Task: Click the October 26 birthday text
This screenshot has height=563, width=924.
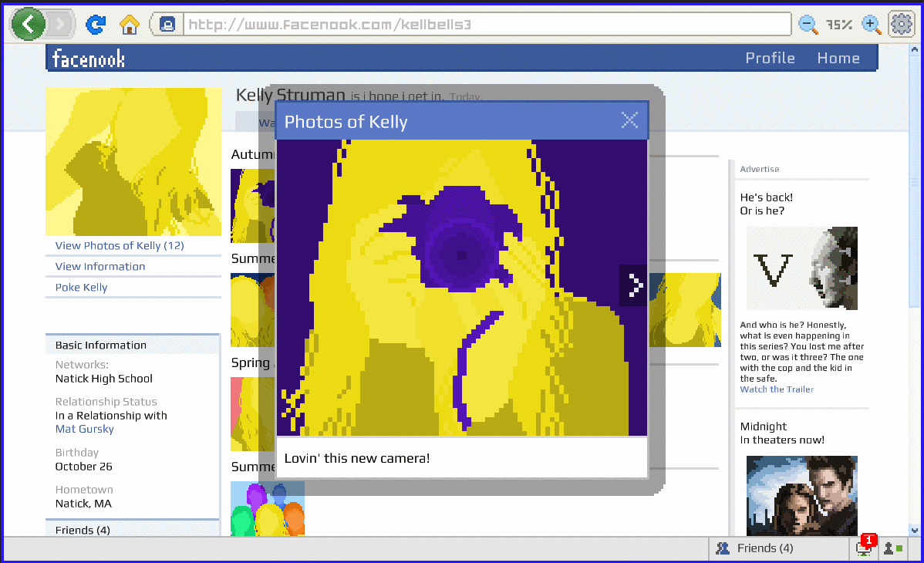Action: tap(83, 467)
